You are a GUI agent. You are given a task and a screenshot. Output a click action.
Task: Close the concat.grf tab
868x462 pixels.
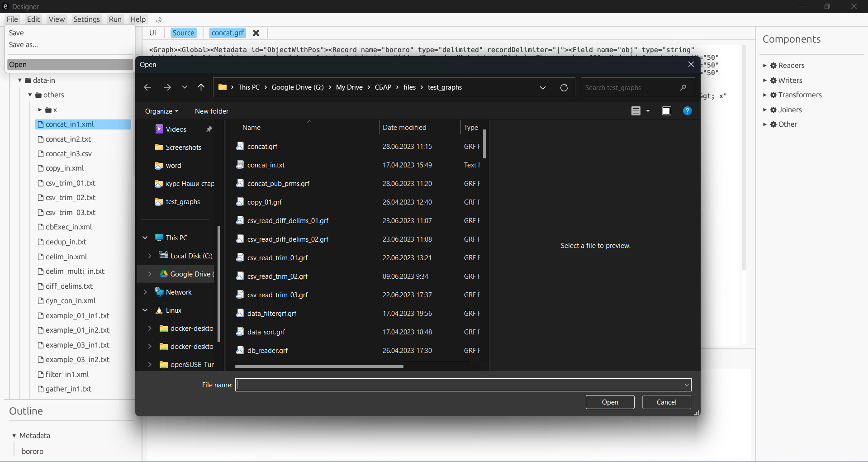pos(256,33)
